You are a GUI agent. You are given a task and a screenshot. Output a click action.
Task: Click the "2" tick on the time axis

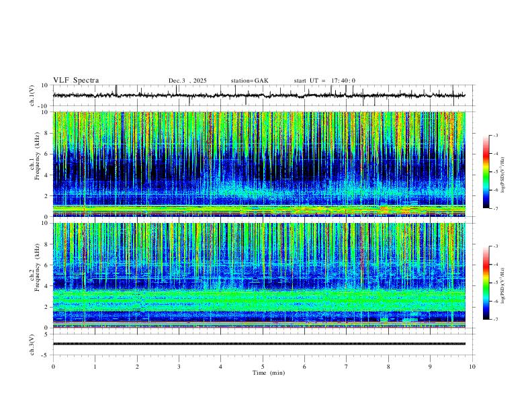pos(137,367)
